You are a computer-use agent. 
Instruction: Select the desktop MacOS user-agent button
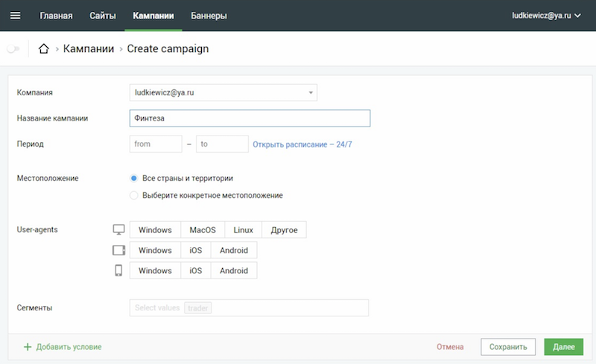[x=203, y=230]
